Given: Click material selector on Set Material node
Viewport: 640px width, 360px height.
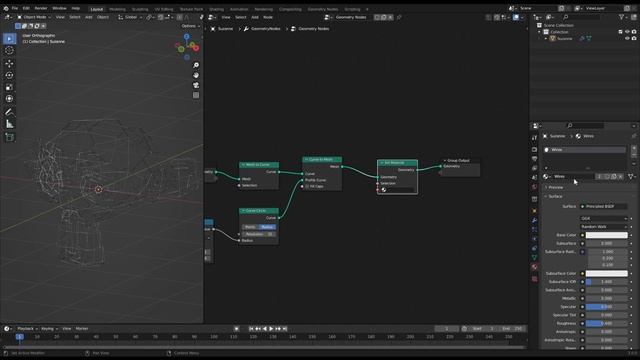Looking at the screenshot, I should 398,190.
